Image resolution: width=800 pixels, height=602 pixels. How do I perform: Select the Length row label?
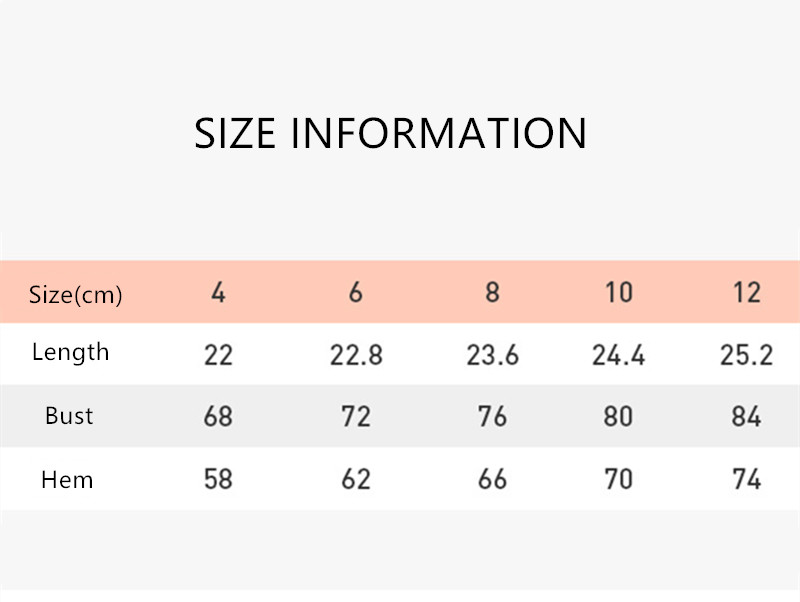[x=70, y=352]
